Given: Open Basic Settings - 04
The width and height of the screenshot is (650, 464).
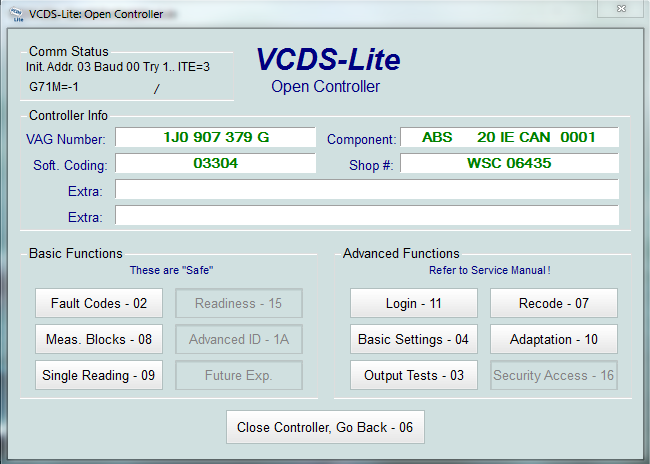Looking at the screenshot, I should 414,339.
